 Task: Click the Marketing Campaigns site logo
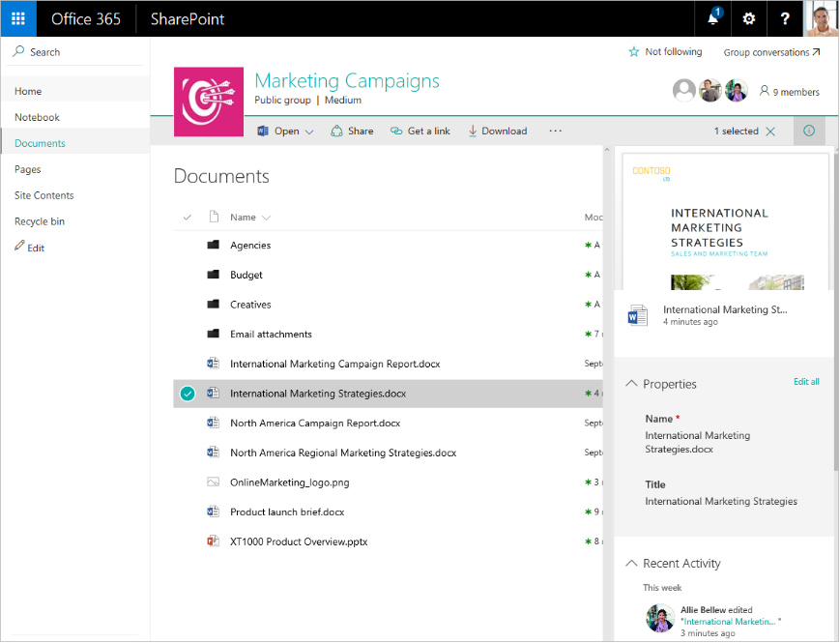click(209, 102)
